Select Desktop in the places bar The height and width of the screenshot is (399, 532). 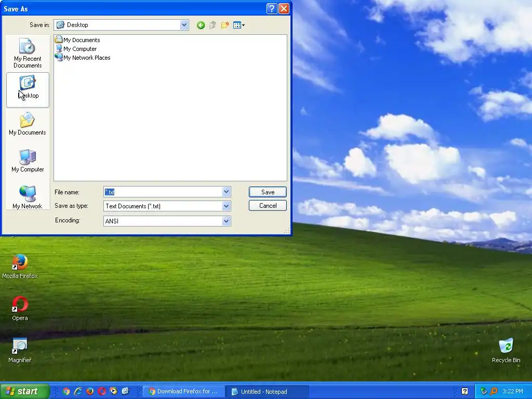point(28,90)
